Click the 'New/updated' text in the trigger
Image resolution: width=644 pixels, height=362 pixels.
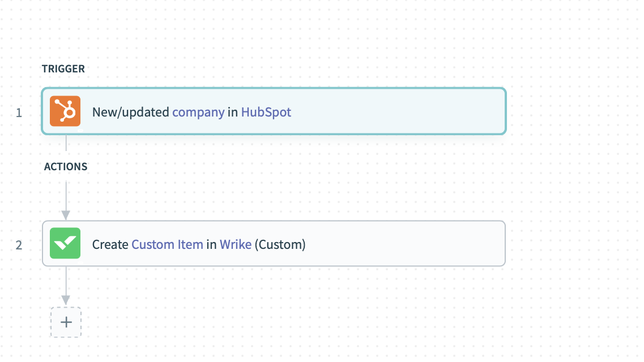(131, 112)
